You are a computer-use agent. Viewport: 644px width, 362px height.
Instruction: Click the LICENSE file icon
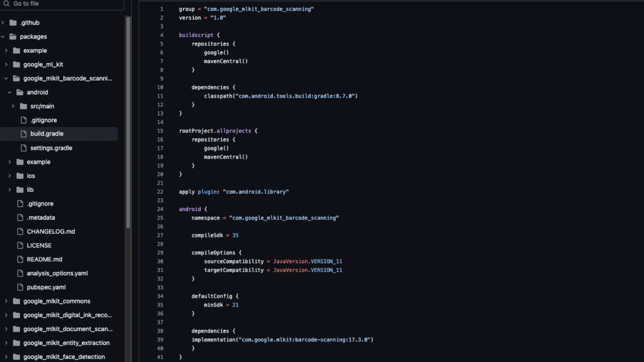click(x=20, y=246)
